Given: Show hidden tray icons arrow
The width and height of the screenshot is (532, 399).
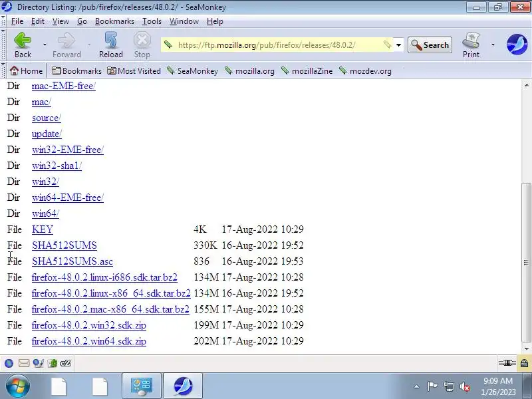Looking at the screenshot, I should point(417,386).
